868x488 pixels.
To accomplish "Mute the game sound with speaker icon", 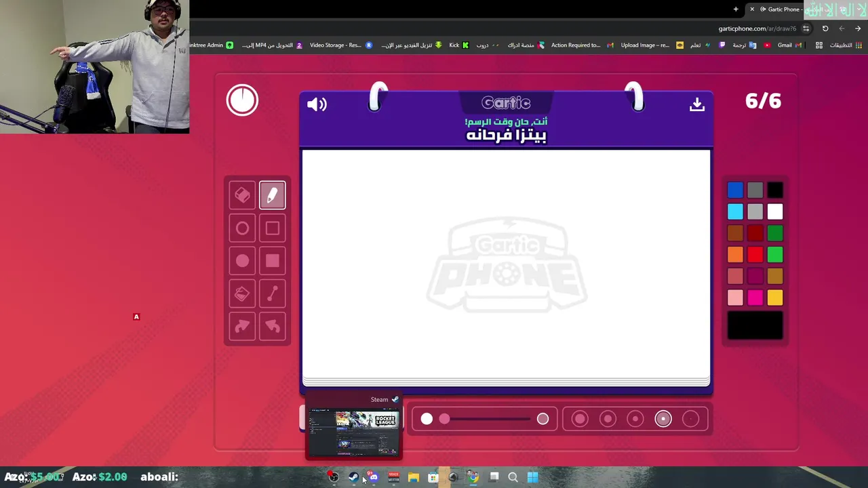I will [x=317, y=104].
